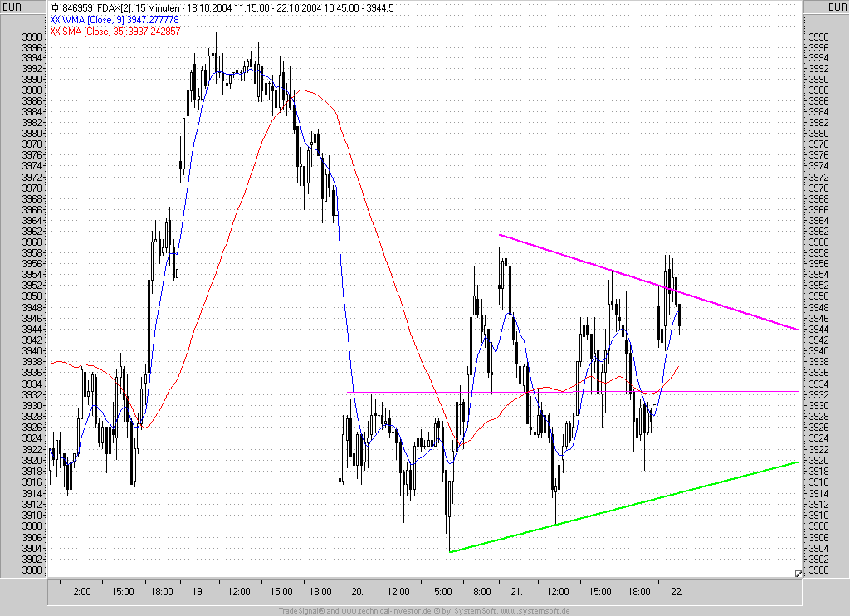This screenshot has width=850, height=616.
Task: Click the red XX marker of the SMA legend
Action: [55, 31]
